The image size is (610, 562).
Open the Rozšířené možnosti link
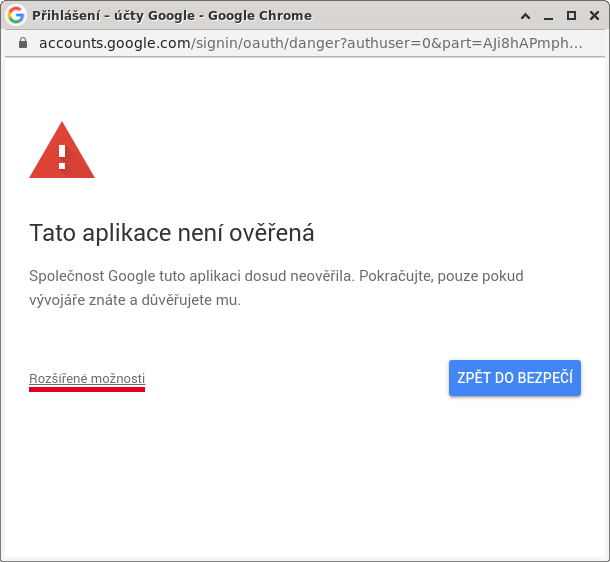click(87, 378)
